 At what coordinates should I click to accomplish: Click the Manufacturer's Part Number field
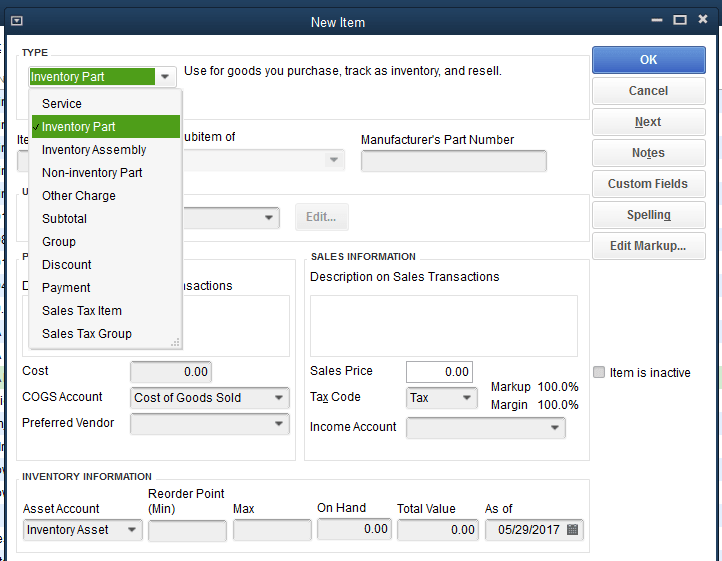[453, 161]
